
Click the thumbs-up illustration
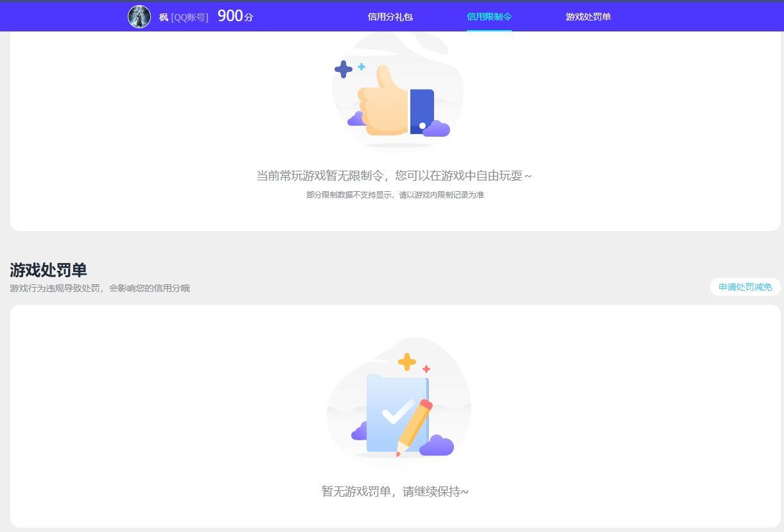[x=397, y=90]
